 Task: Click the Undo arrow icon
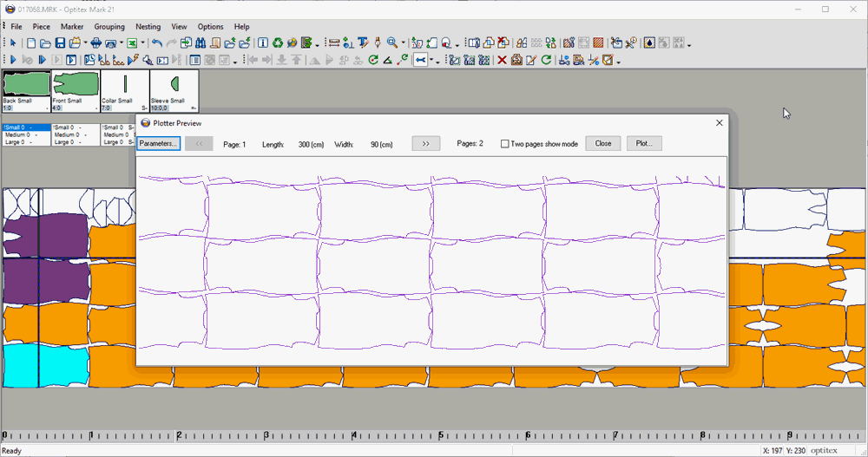coord(156,42)
